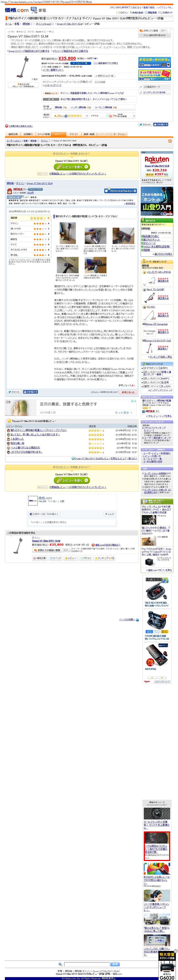This screenshot has width=178, height=980.
Task: Click the スペック button in the bottom product section
Action: tap(56, 558)
